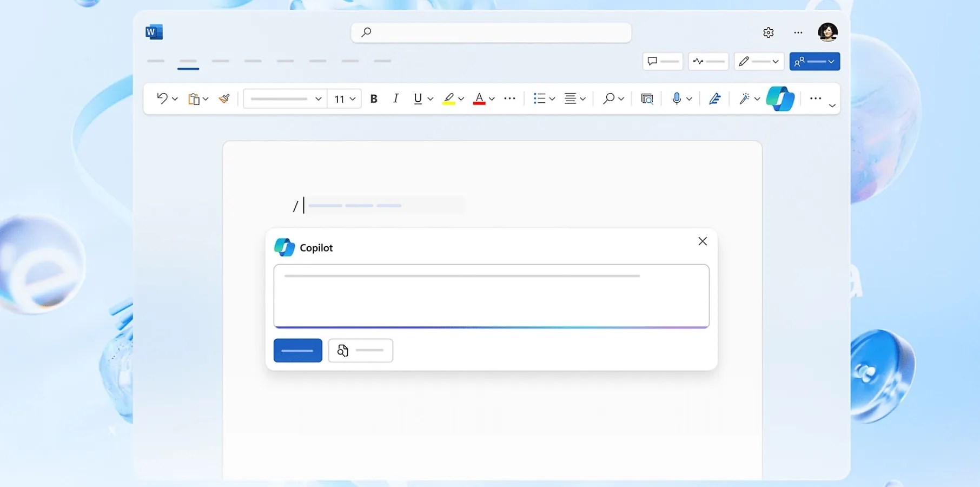Open the font name dropdown
Viewport: 980px width, 487px height.
coord(285,99)
